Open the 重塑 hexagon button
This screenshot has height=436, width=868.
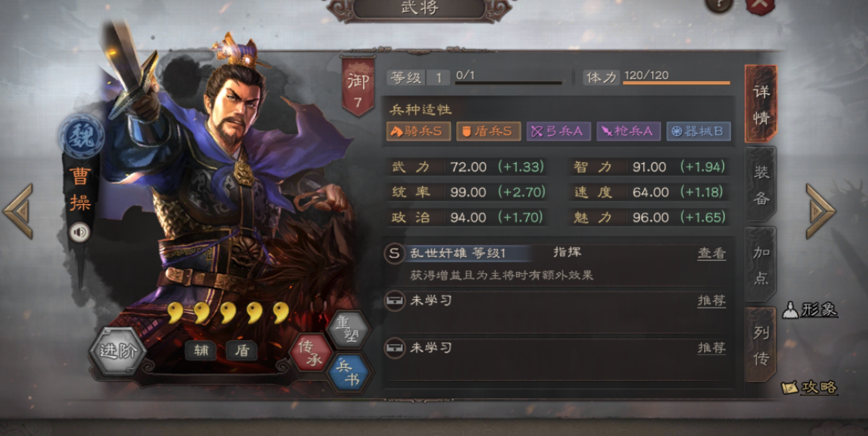point(348,329)
